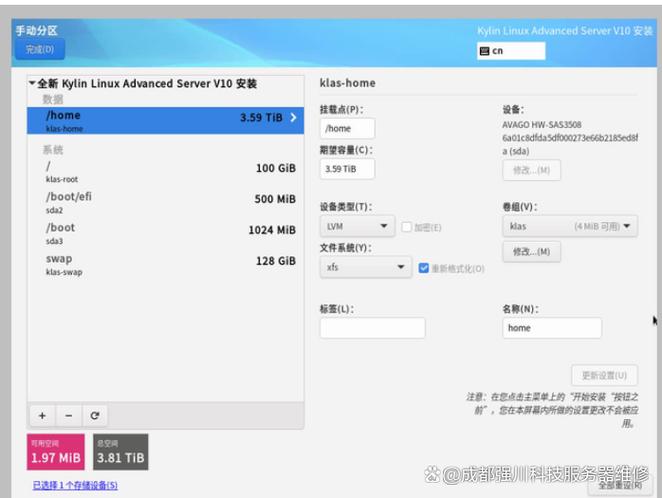Click the empty label input field
Screen dimensions: 662x498
point(372,328)
